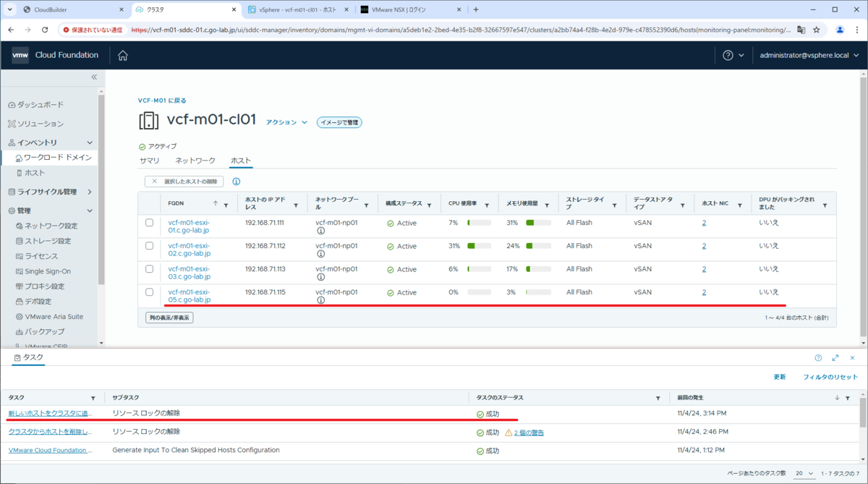
Task: Open ソリューション in sidebar
Action: pyautogui.click(x=40, y=124)
